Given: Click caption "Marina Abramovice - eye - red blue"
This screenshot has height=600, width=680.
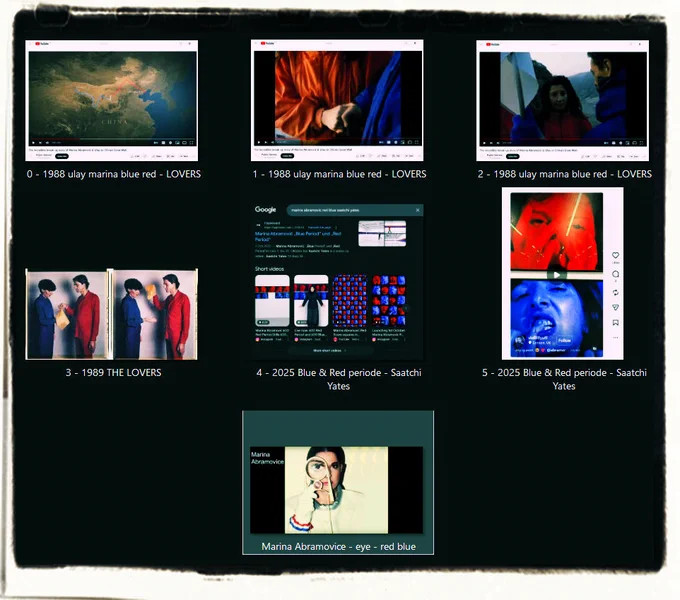Looking at the screenshot, I should (x=338, y=547).
